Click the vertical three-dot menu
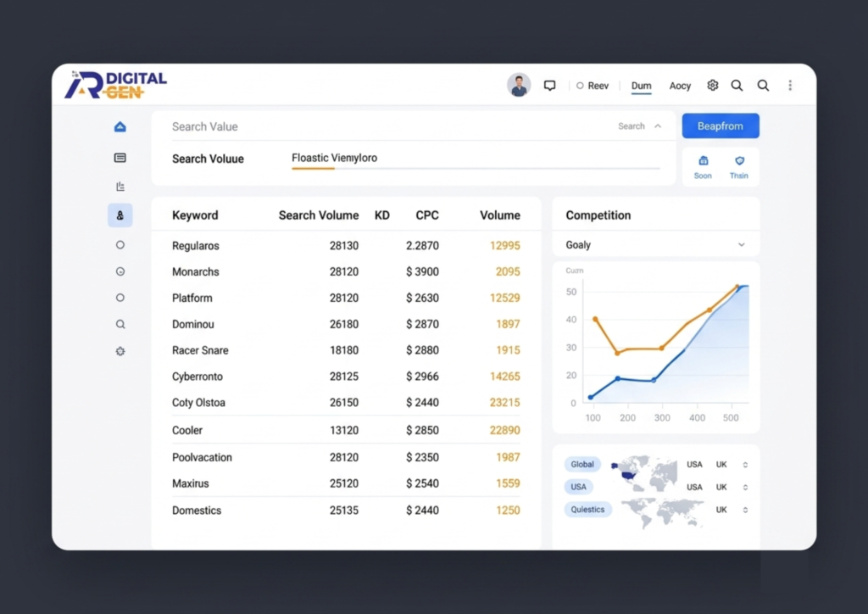 790,86
